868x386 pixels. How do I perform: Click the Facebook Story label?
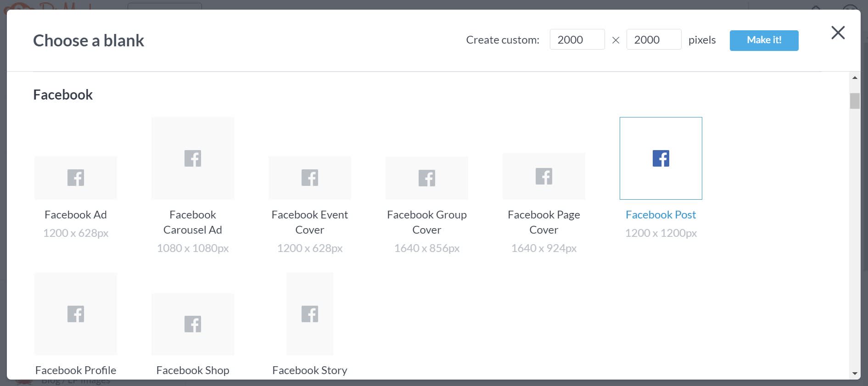tap(310, 370)
